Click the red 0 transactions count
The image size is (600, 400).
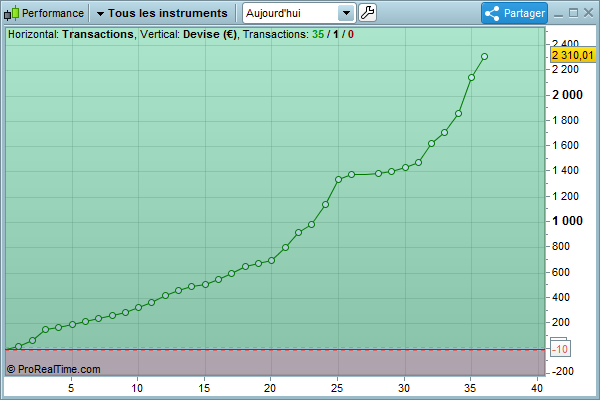pyautogui.click(x=351, y=34)
